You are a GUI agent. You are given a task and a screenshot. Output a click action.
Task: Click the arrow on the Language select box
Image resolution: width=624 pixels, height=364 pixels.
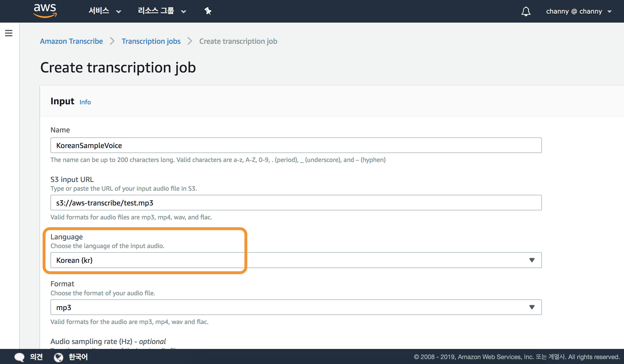(532, 260)
